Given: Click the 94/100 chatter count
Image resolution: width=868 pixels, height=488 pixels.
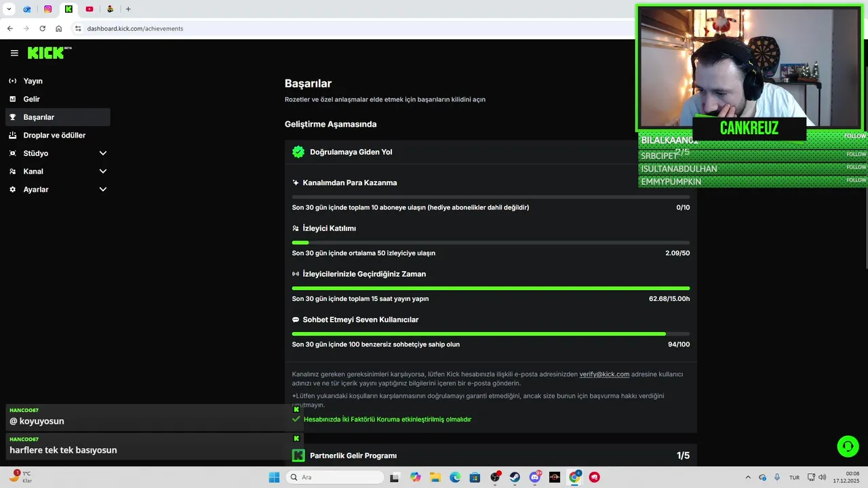Looking at the screenshot, I should click(x=679, y=344).
